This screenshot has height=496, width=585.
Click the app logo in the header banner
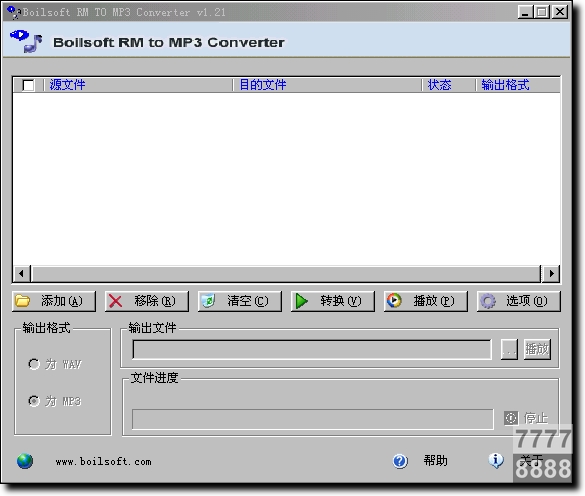tap(26, 40)
